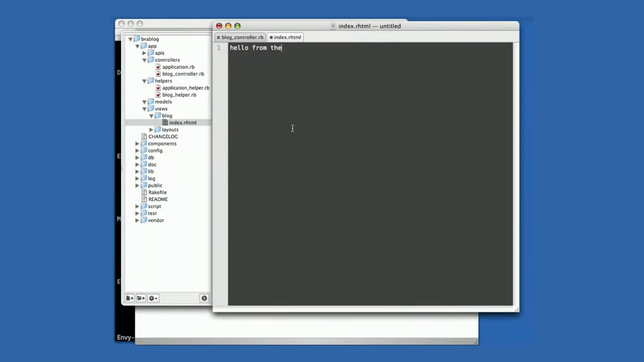Click the "hello from the" text in the editor
Screen dimensions: 644x362
[x=256, y=48]
